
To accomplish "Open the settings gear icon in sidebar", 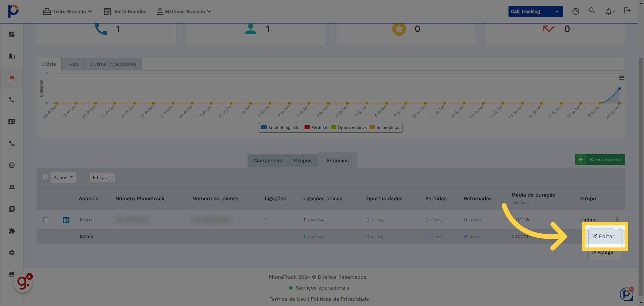I will 12,253.
